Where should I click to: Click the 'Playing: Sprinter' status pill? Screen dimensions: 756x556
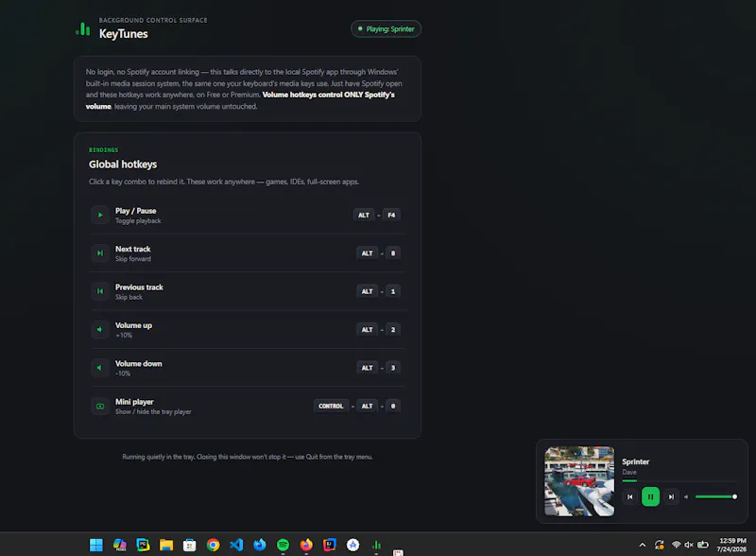(386, 29)
